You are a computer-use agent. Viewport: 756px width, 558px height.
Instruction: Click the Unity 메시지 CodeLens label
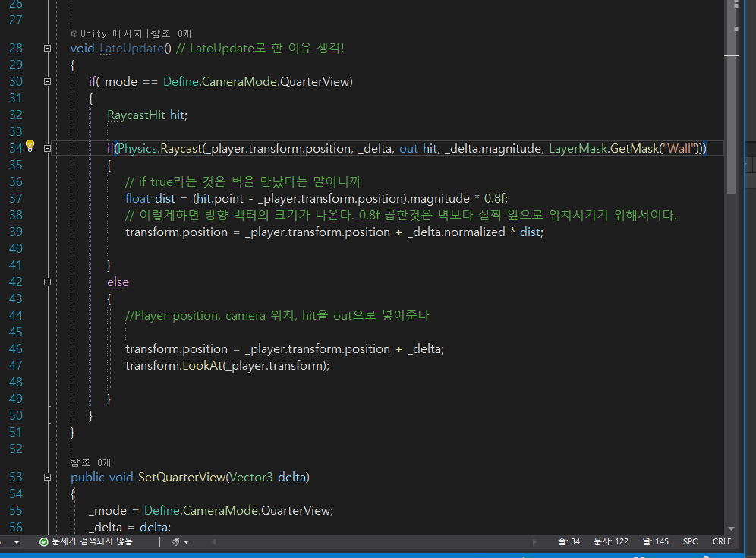[x=112, y=33]
